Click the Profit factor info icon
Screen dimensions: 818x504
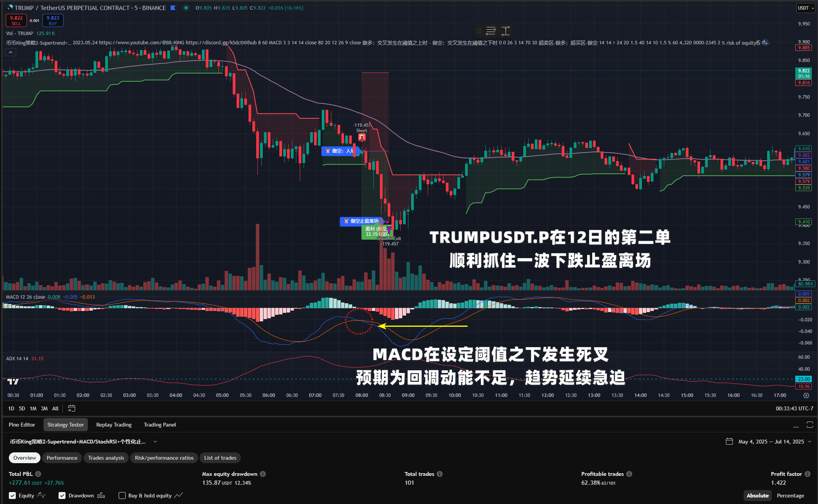click(x=808, y=474)
